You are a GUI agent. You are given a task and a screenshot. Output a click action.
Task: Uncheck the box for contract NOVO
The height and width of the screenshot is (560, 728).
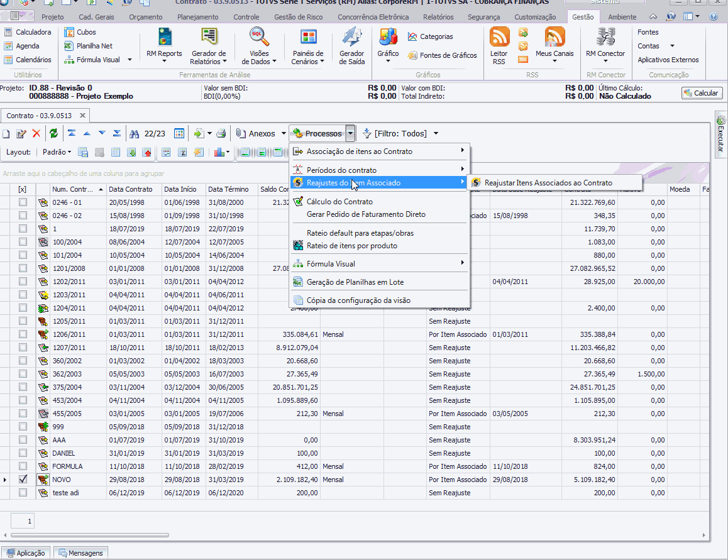[x=23, y=479]
